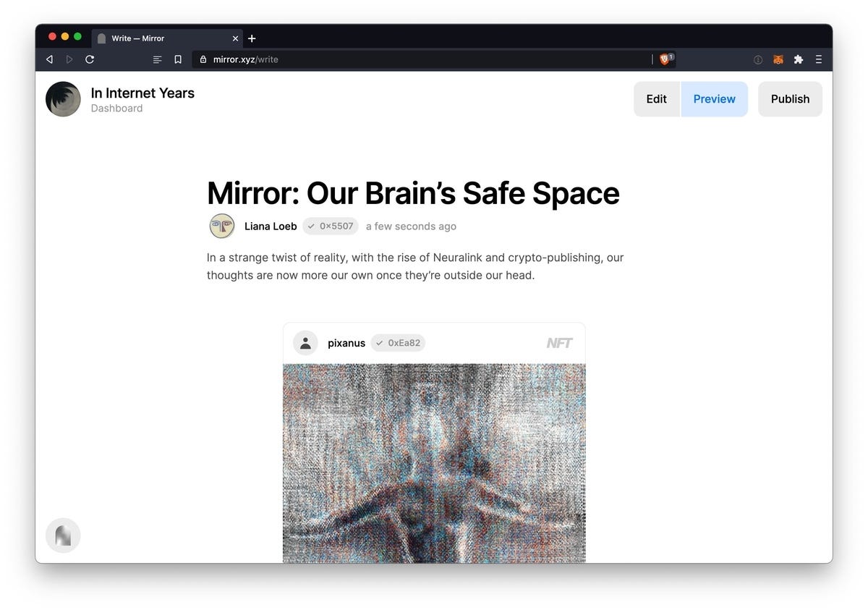Switch to Edit mode

coord(657,99)
